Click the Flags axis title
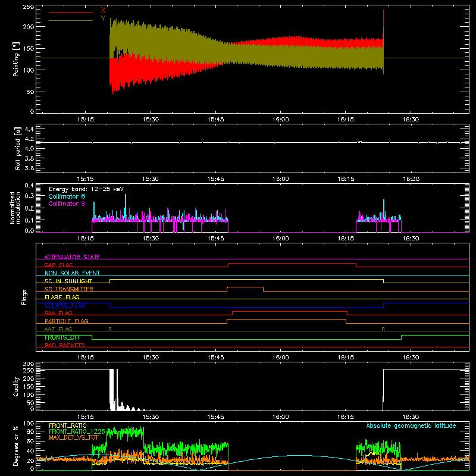 pyautogui.click(x=24, y=297)
